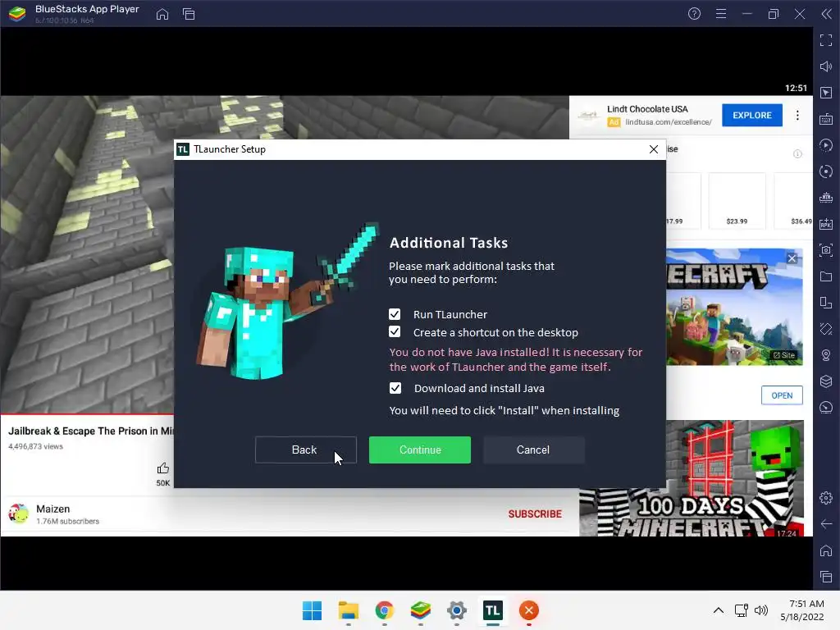Click the shake device icon in sidebar
840x630 pixels.
click(825, 329)
